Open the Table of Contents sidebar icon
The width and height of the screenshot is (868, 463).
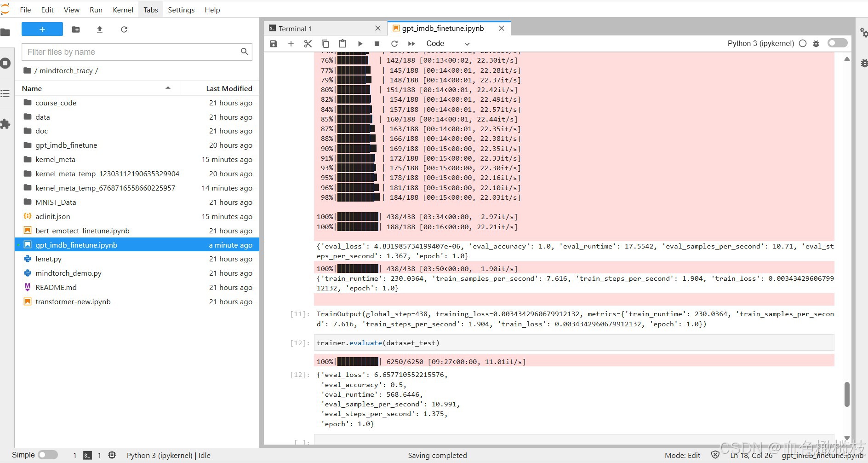(x=6, y=93)
